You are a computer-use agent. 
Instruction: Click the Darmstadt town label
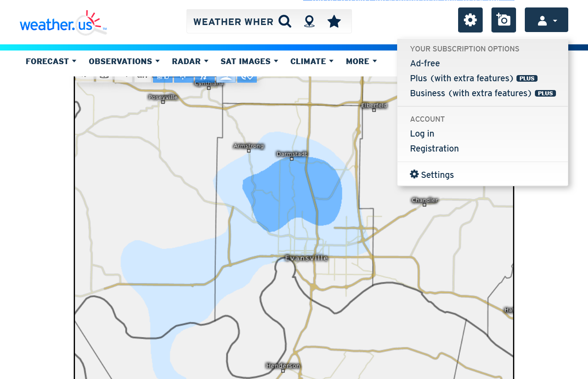(x=292, y=154)
